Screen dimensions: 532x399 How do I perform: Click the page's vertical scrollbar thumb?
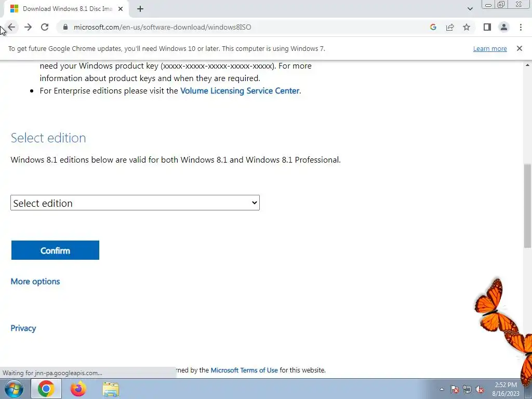[528, 205]
